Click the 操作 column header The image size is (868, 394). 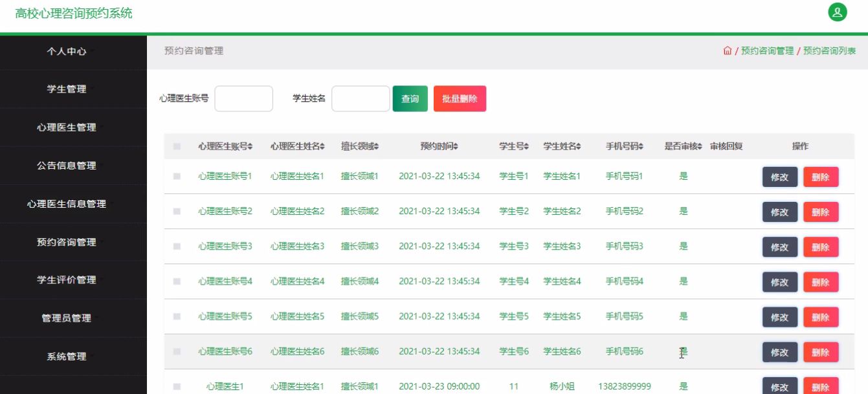(x=801, y=147)
